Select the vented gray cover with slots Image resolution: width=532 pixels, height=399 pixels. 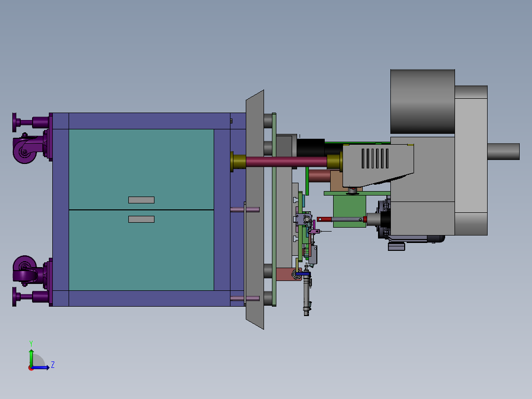(x=378, y=165)
